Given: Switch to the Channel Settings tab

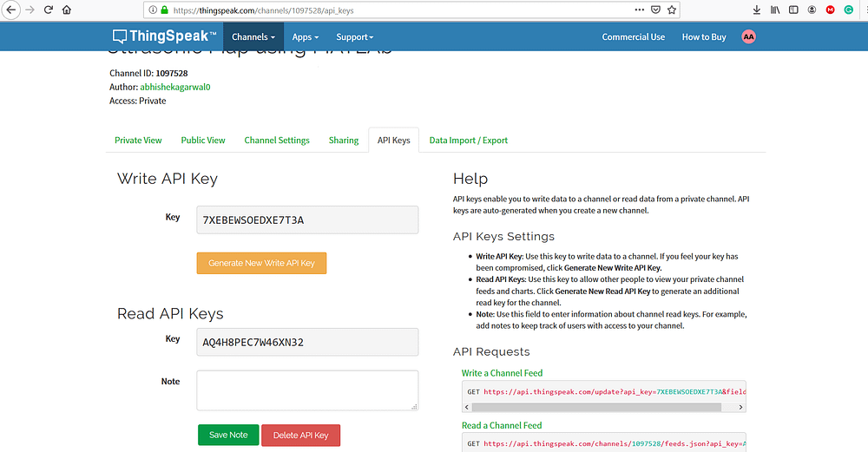Looking at the screenshot, I should click(277, 141).
